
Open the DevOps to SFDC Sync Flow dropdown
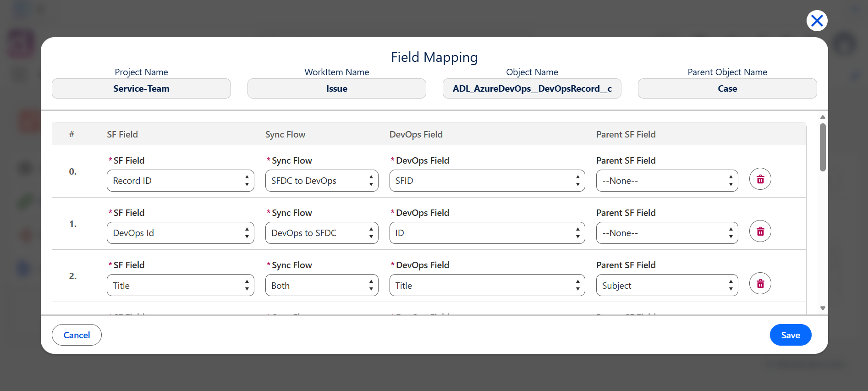coord(322,233)
